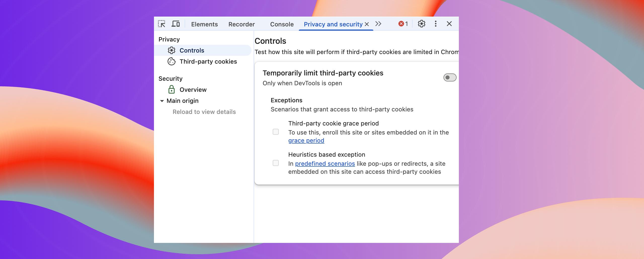Check the Third-party cookie grace period box
Viewport: 644px width, 259px height.
click(x=276, y=132)
